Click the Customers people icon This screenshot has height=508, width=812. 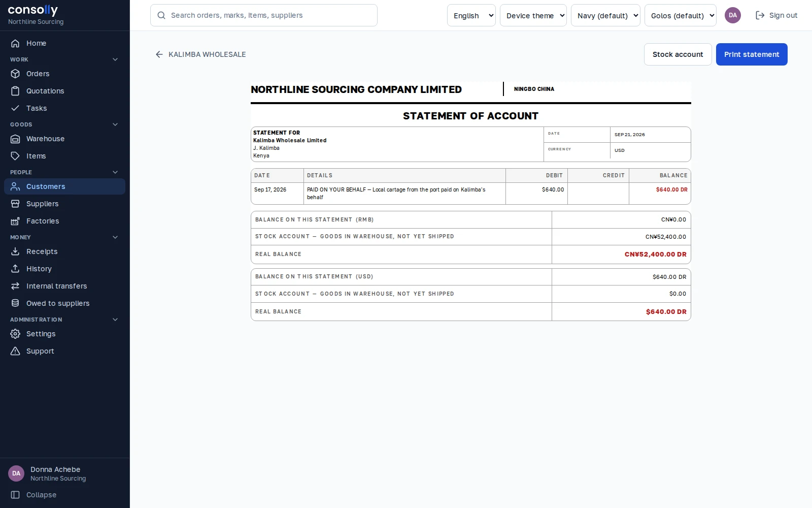point(15,186)
